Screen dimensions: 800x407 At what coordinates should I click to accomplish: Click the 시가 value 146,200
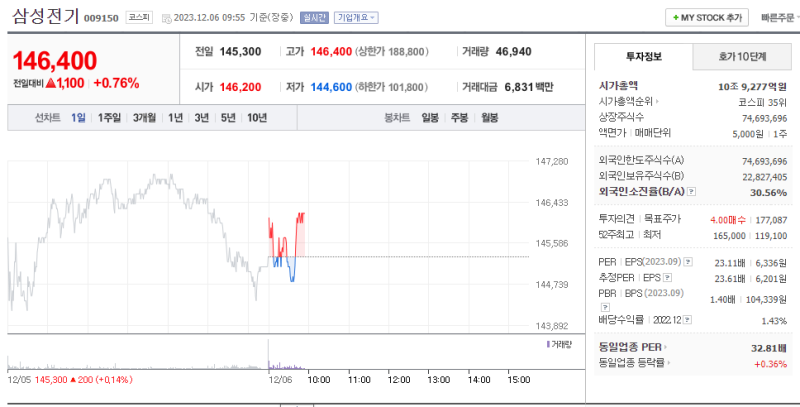pyautogui.click(x=240, y=87)
